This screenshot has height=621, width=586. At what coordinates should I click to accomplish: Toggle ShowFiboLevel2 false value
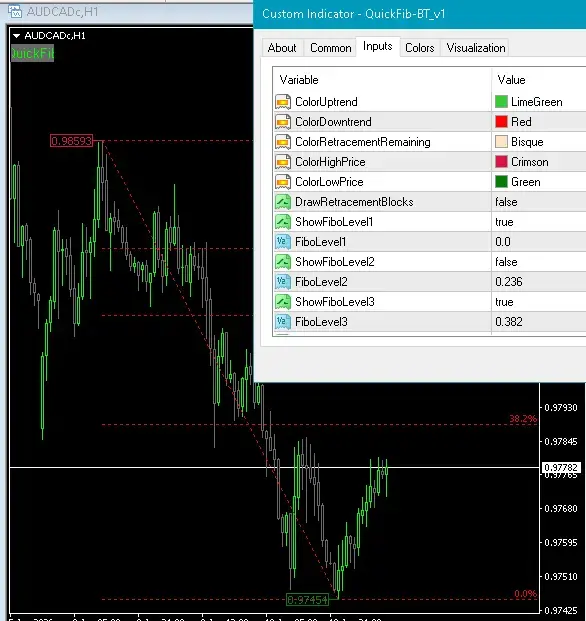pyautogui.click(x=538, y=262)
